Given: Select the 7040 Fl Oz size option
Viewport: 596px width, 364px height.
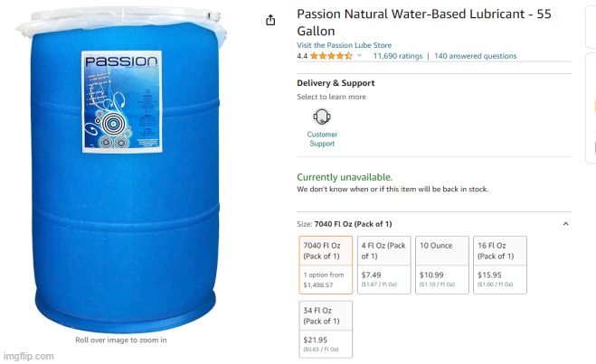Looking at the screenshot, I should pyautogui.click(x=326, y=265).
